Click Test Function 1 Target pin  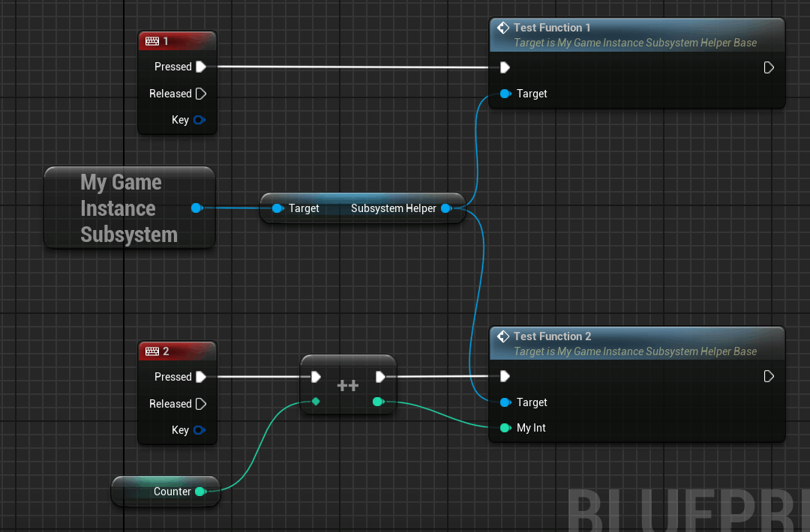[x=505, y=94]
